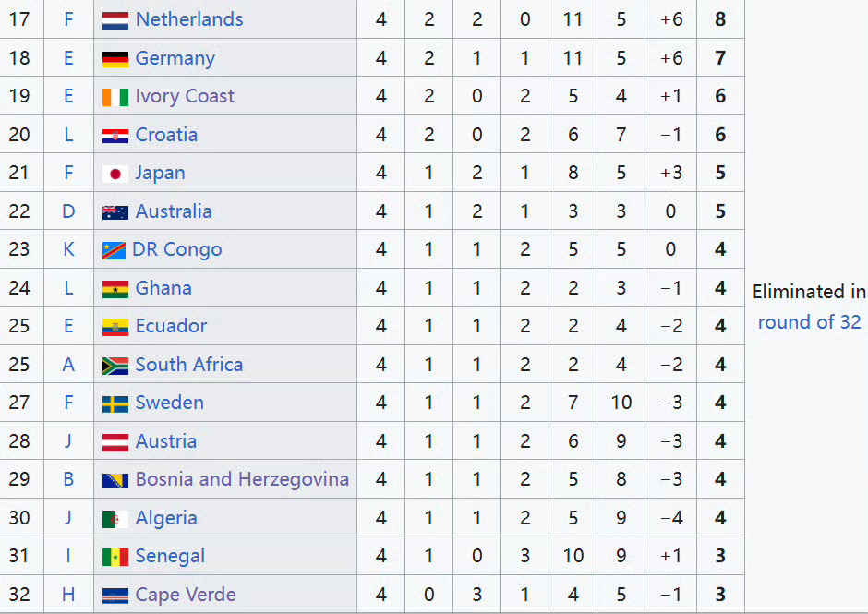Open the Ivory Coast team link
The height and width of the screenshot is (614, 868).
pos(185,96)
